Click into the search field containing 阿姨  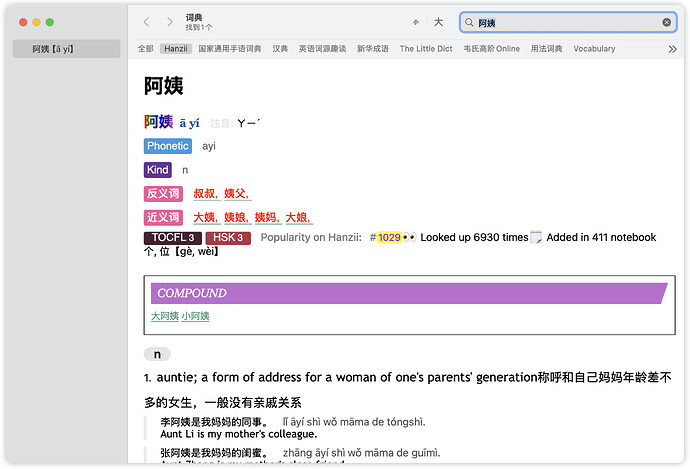click(568, 22)
